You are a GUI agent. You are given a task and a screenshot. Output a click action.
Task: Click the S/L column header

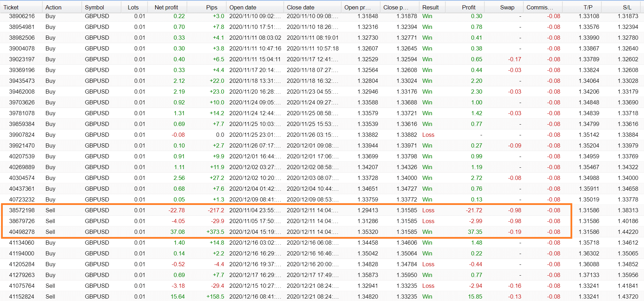click(x=627, y=7)
